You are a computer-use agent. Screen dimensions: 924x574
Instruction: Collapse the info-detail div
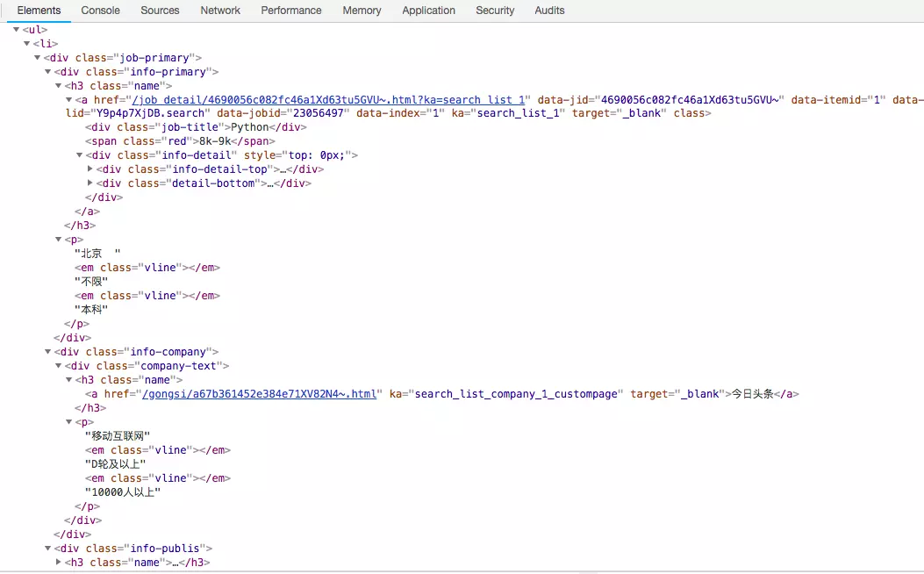pyautogui.click(x=80, y=155)
